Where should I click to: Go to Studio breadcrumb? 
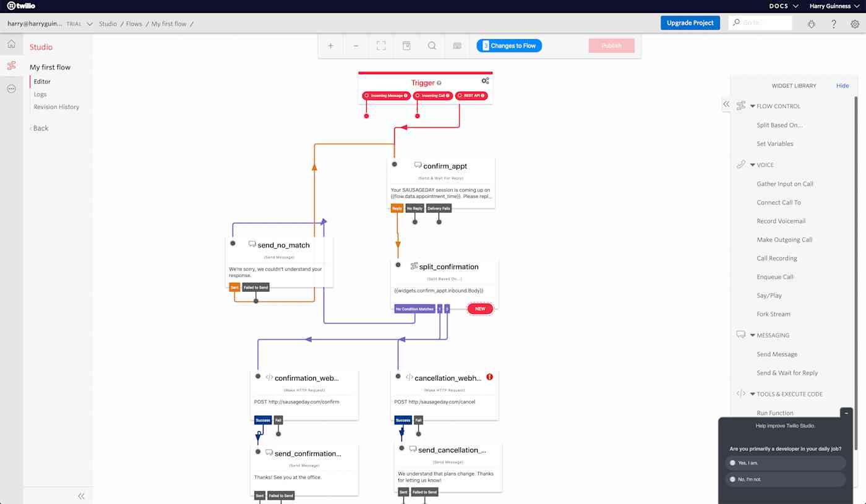tap(108, 23)
